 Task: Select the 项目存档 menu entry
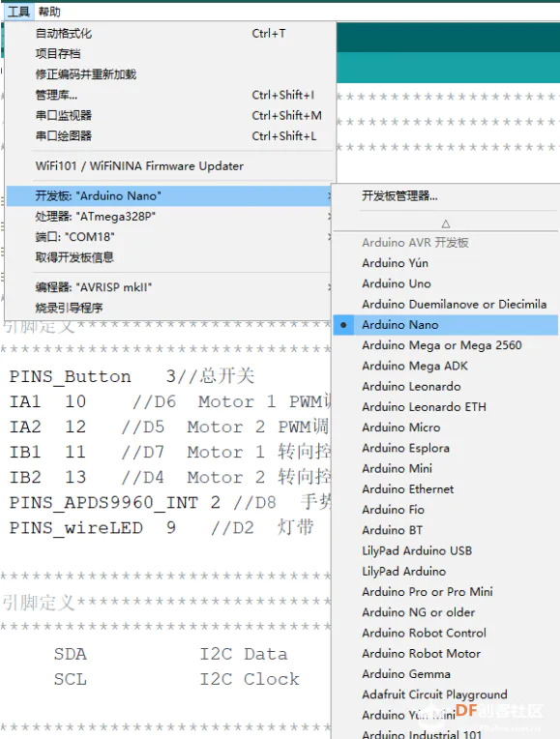[170, 54]
